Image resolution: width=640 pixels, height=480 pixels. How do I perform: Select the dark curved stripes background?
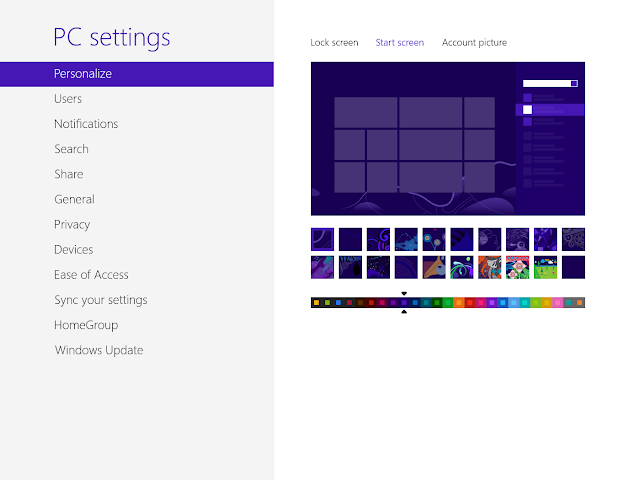click(x=462, y=239)
